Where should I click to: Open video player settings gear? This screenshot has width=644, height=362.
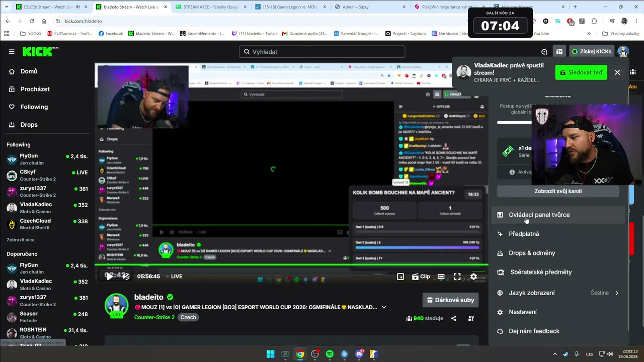473,277
